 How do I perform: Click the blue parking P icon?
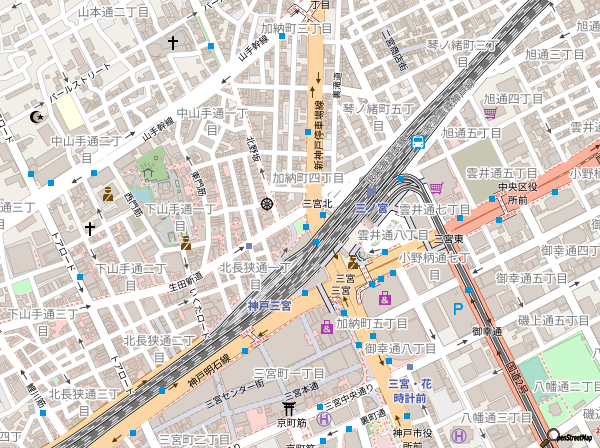click(x=459, y=310)
